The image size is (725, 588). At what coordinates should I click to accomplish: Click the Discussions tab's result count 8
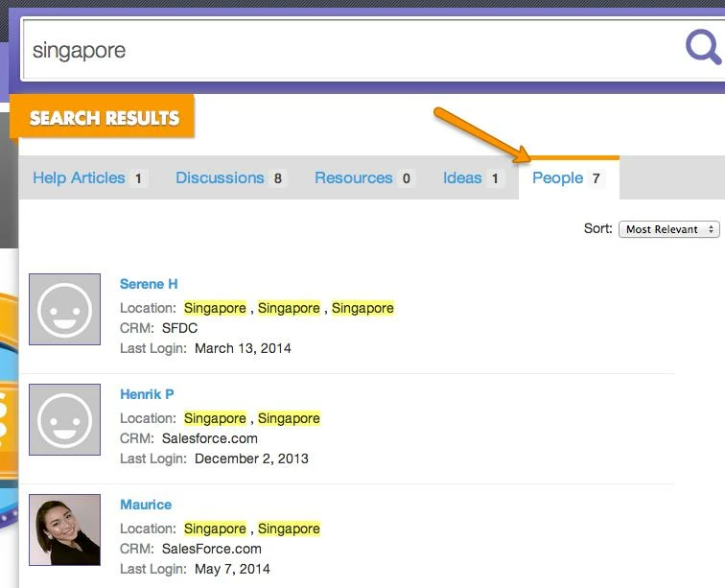(x=277, y=178)
